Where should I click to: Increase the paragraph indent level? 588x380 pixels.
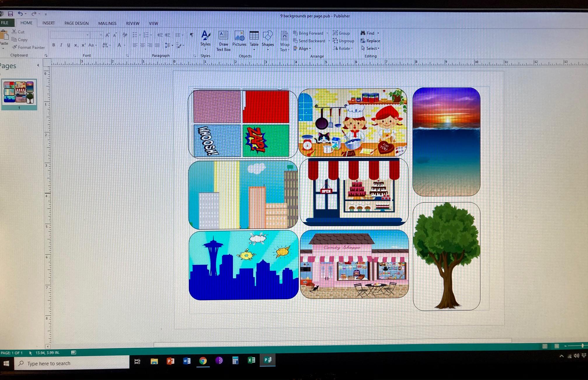point(167,35)
